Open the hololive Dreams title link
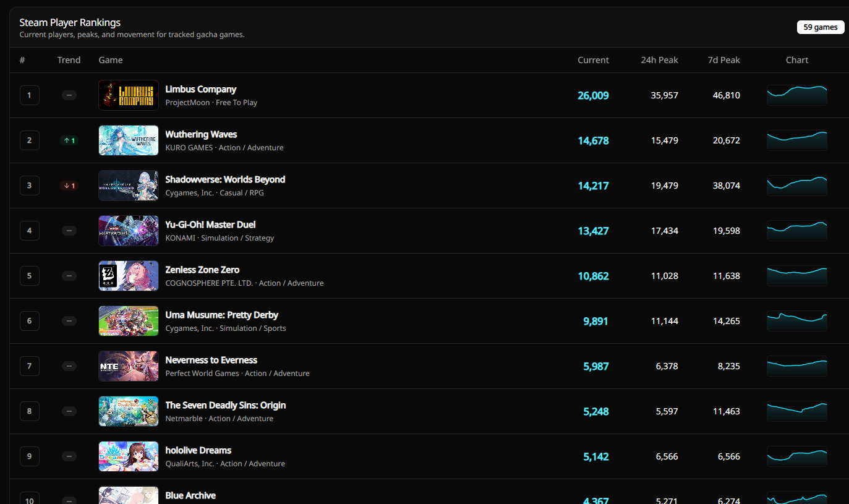This screenshot has height=504, width=849. (198, 450)
